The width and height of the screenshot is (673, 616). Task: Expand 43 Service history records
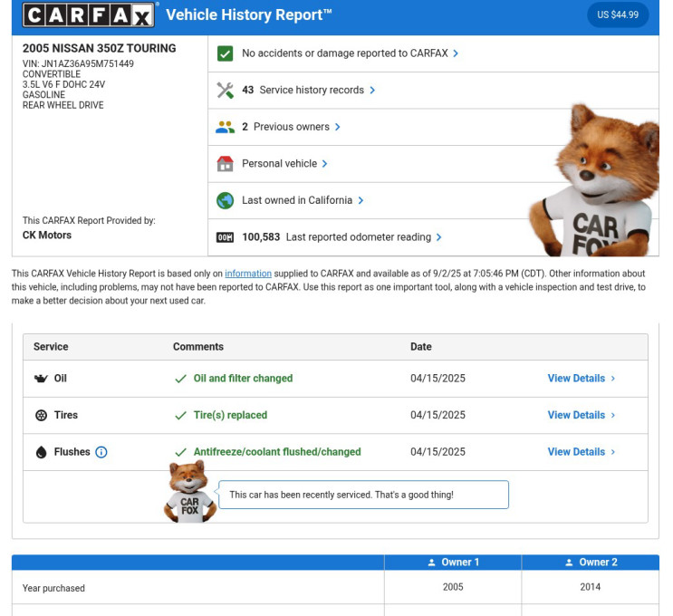tap(309, 91)
